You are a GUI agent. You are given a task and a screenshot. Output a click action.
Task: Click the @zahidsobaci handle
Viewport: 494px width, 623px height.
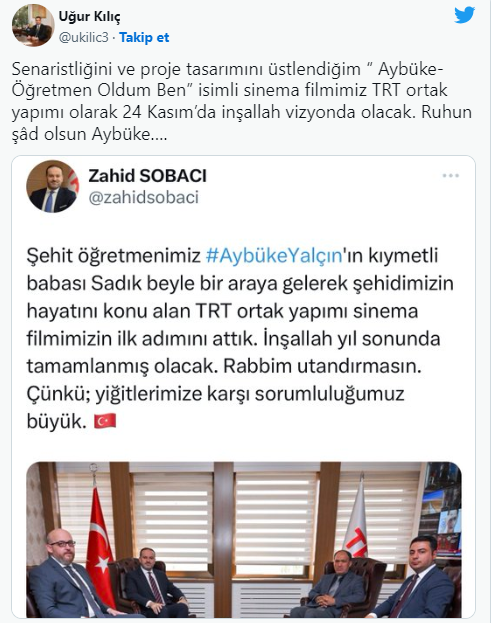143,197
